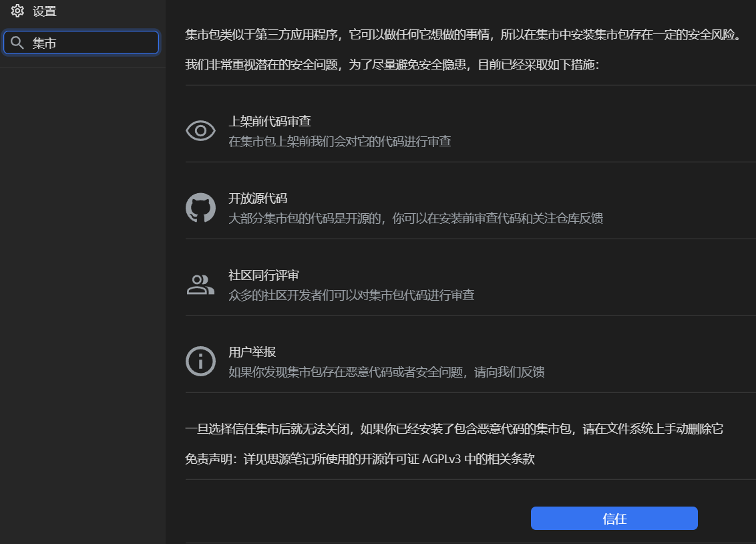Select the open source code GitHub logo

point(200,208)
